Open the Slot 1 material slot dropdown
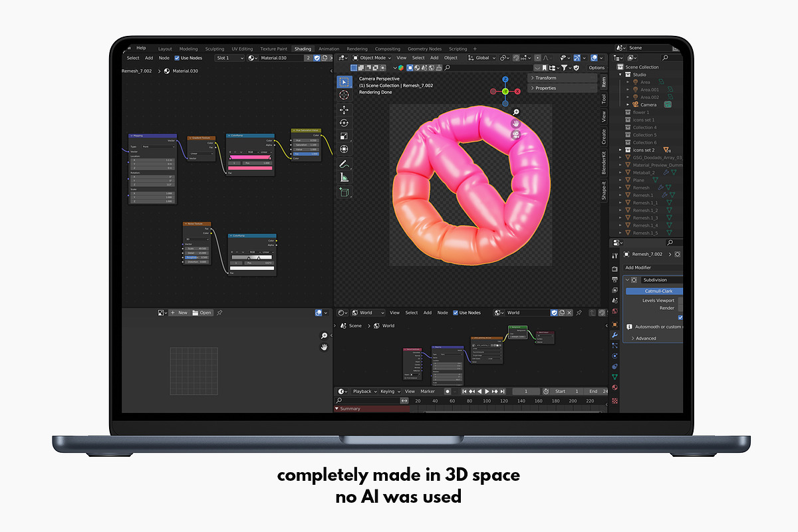Image resolution: width=798 pixels, height=532 pixels. click(x=230, y=58)
